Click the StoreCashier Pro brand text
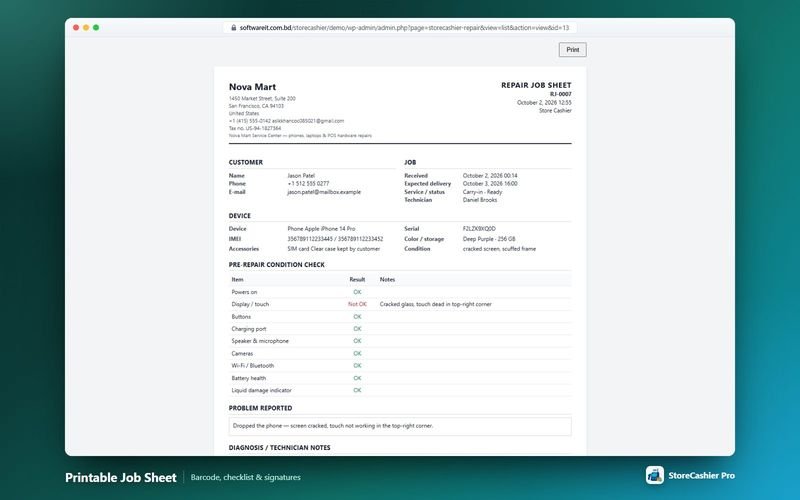This screenshot has width=800, height=500. pos(702,476)
